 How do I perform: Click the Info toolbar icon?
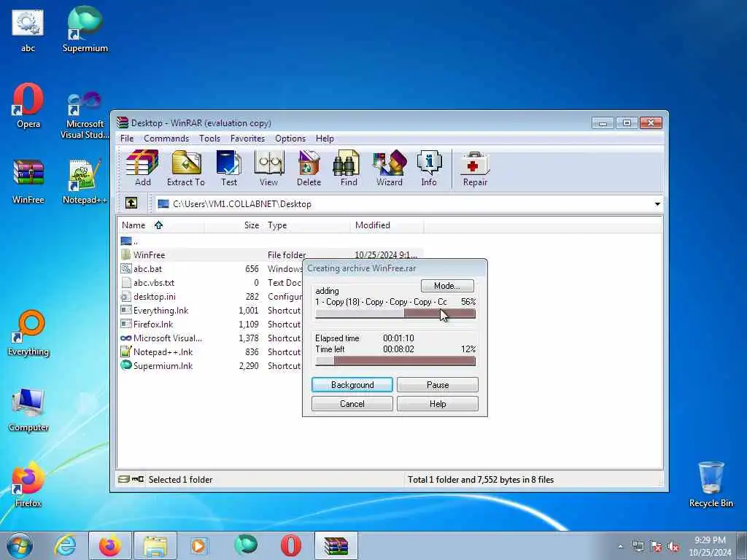pos(429,168)
